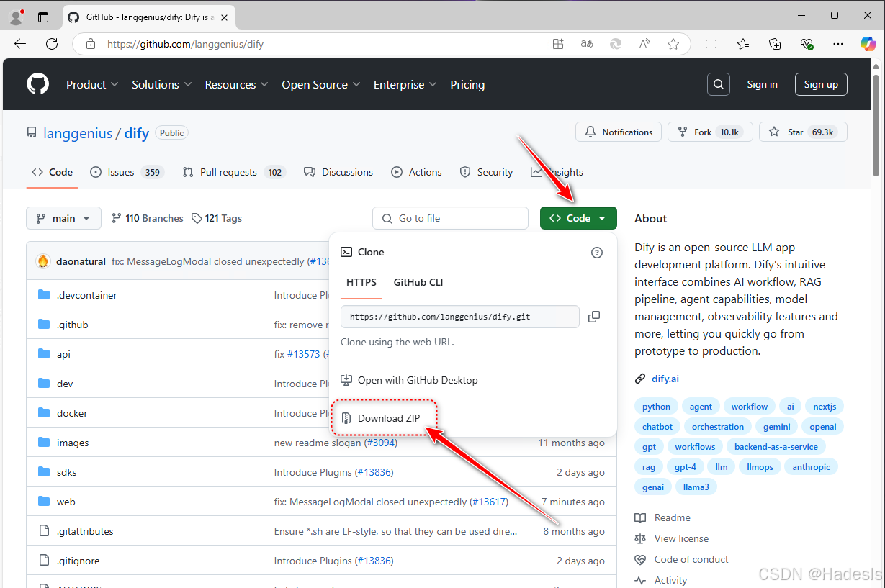Open the Pricing link
This screenshot has height=588, width=885.
click(467, 84)
